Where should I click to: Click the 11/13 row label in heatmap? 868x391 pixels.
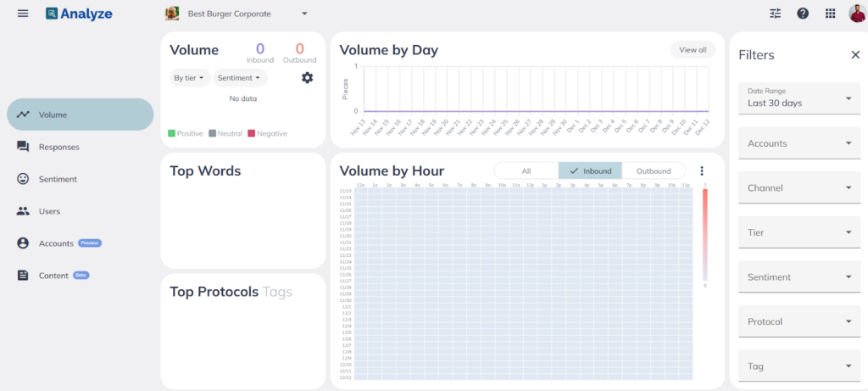pos(346,191)
